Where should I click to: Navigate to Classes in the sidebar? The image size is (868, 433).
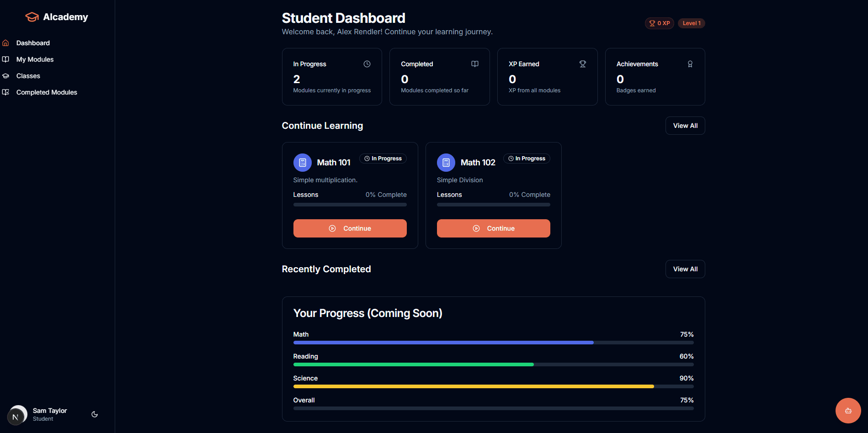(28, 75)
